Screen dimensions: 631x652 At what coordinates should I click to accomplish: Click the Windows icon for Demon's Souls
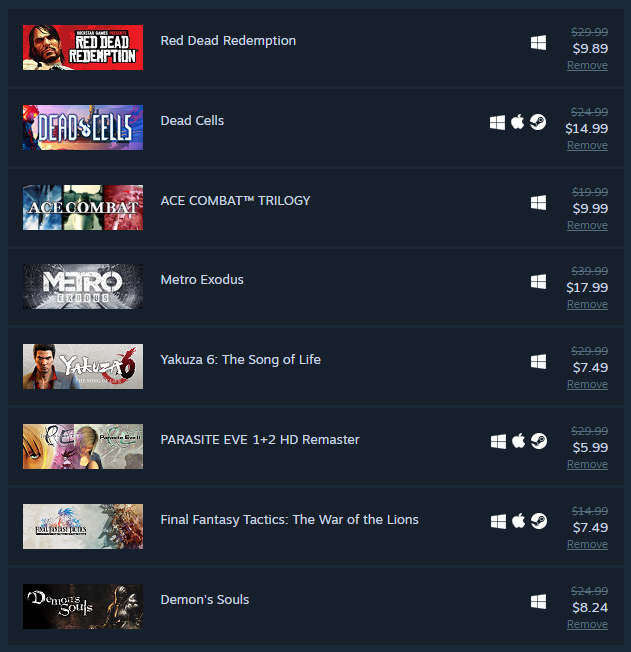point(538,601)
